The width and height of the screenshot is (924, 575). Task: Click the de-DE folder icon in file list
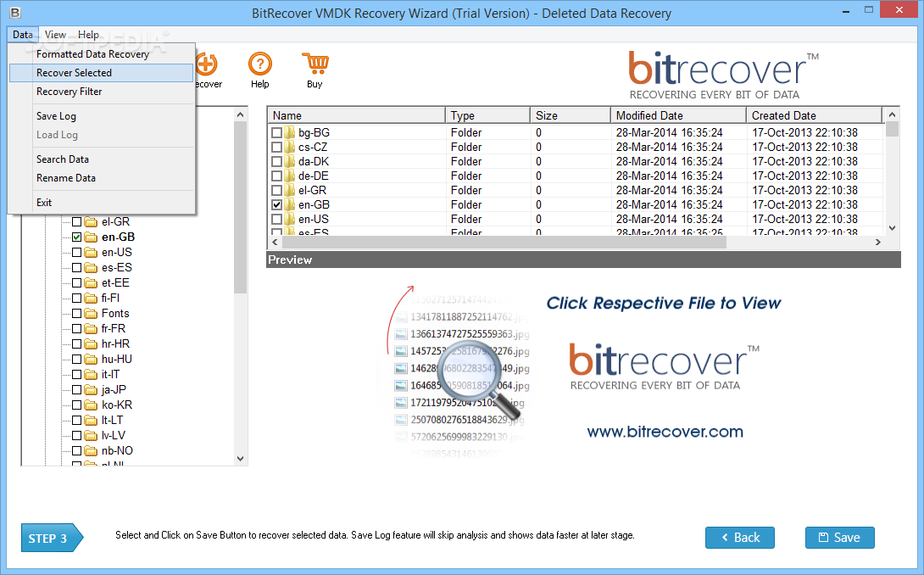tap(289, 176)
